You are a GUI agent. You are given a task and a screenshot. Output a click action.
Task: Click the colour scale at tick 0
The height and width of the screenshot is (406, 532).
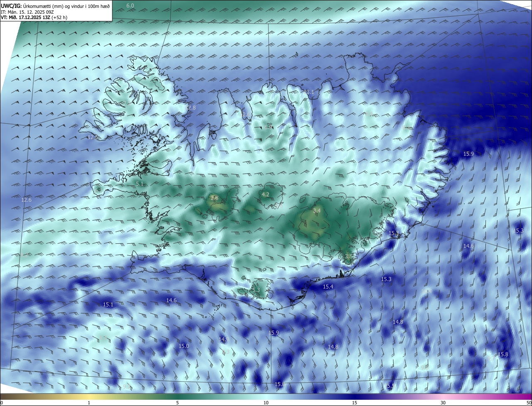point(2,403)
